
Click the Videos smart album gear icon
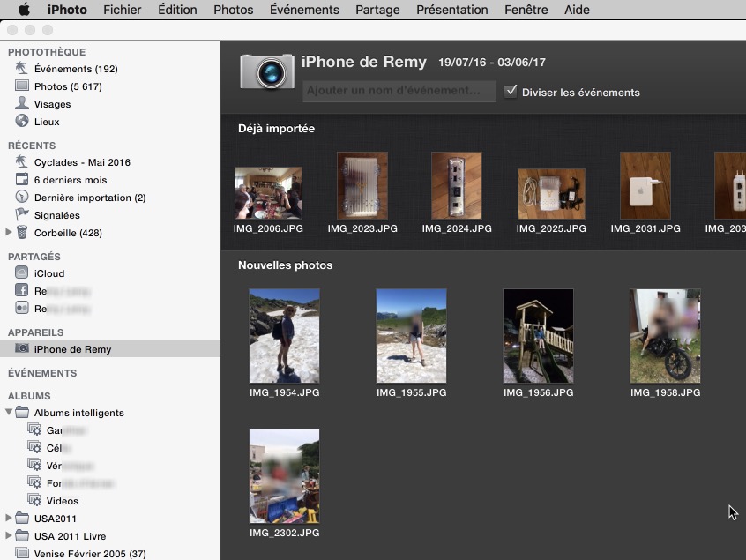34,500
